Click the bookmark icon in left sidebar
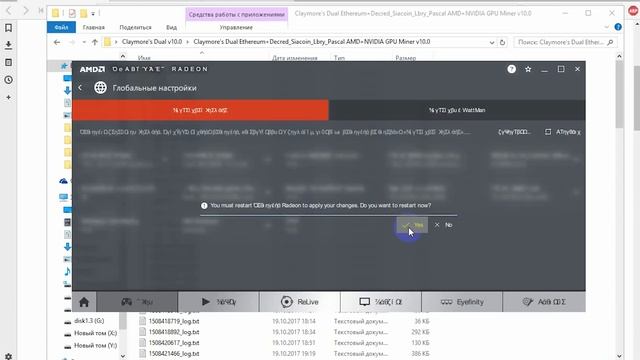 [x=8, y=28]
